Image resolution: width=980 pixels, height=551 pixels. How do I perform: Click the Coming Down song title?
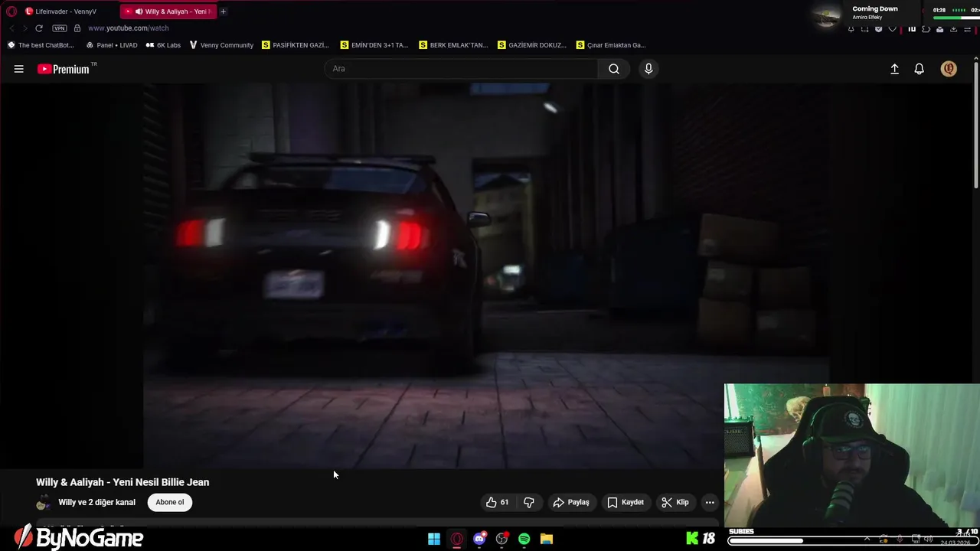tap(875, 9)
